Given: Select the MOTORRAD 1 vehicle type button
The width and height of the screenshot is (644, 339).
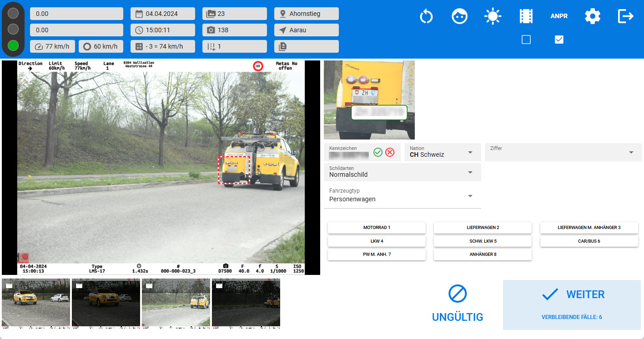Looking at the screenshot, I should pyautogui.click(x=377, y=228).
